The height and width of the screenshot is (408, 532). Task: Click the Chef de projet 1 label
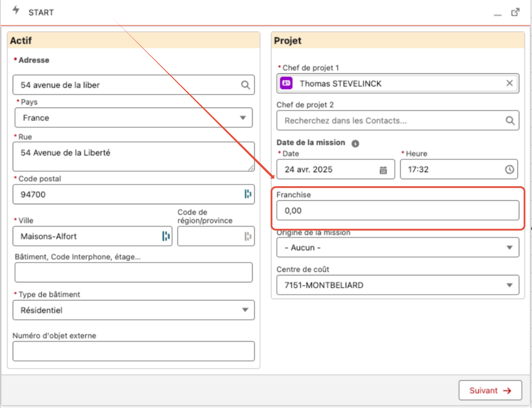click(310, 68)
